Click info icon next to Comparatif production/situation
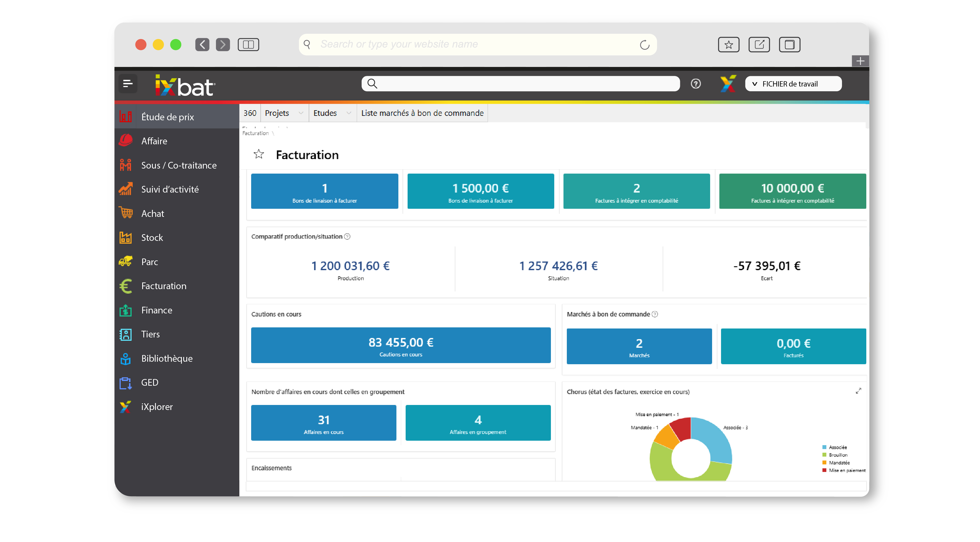The width and height of the screenshot is (980, 542). [347, 236]
